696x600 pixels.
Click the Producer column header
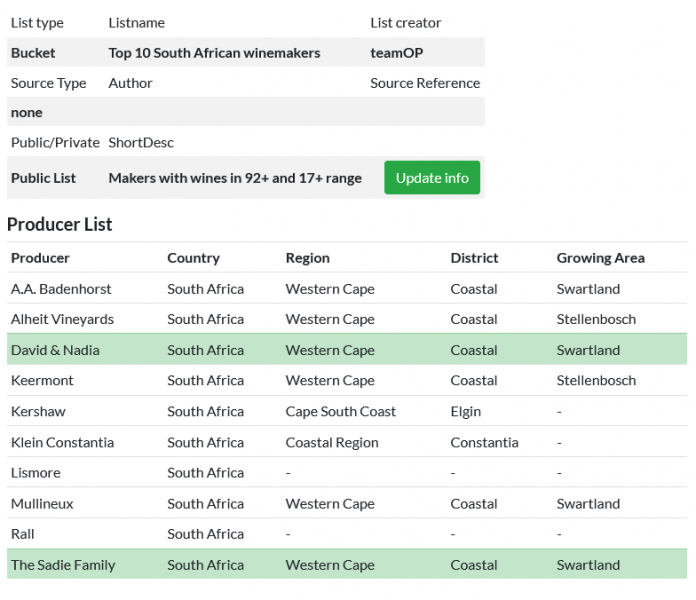(x=40, y=258)
